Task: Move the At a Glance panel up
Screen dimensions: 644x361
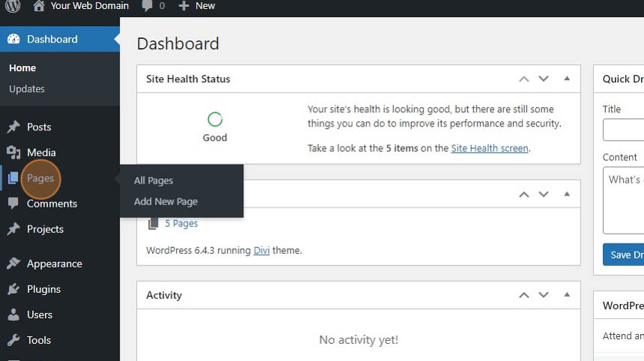Action: tap(523, 194)
